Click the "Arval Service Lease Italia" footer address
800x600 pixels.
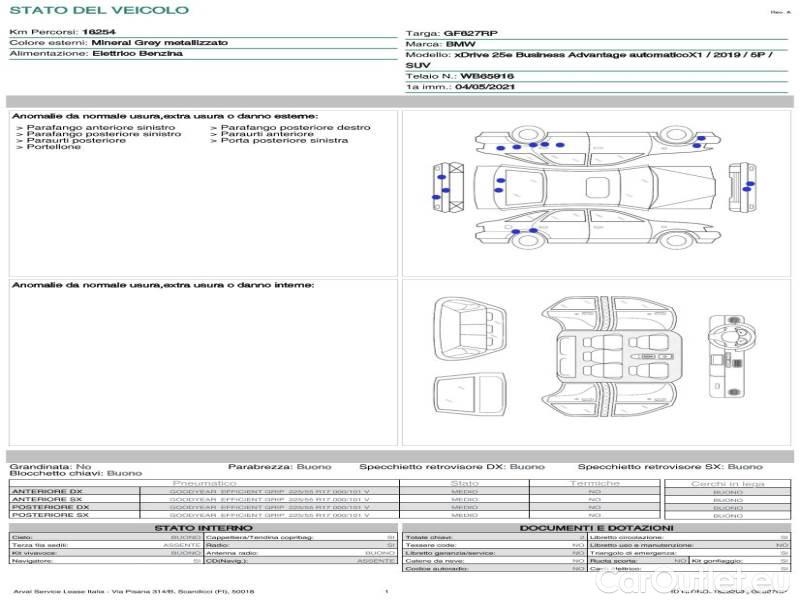(x=134, y=592)
